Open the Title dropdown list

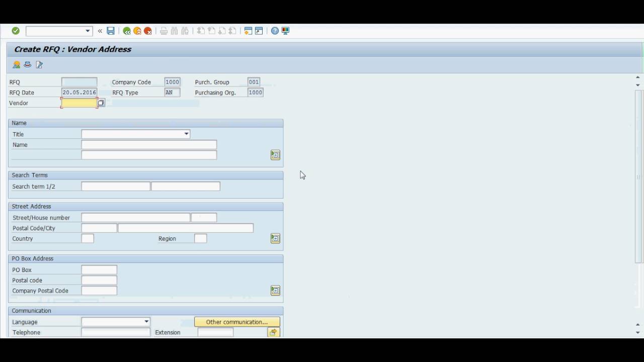(186, 134)
